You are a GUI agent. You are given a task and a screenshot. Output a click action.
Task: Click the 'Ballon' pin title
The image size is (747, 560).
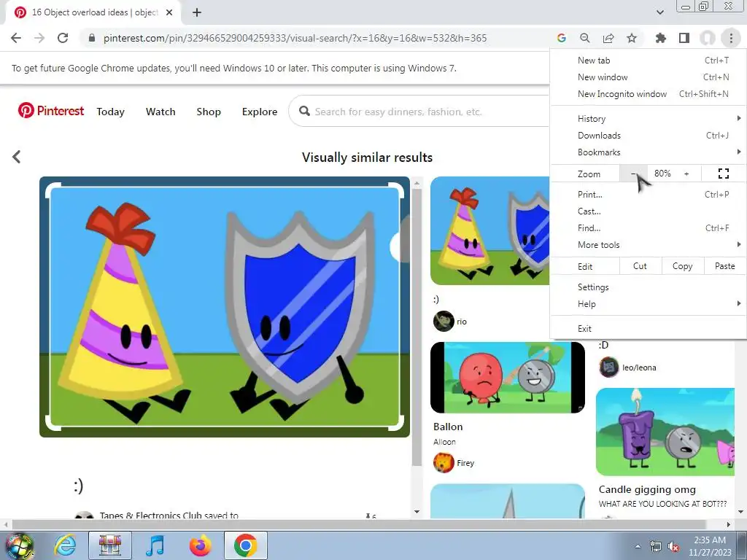pyautogui.click(x=448, y=427)
